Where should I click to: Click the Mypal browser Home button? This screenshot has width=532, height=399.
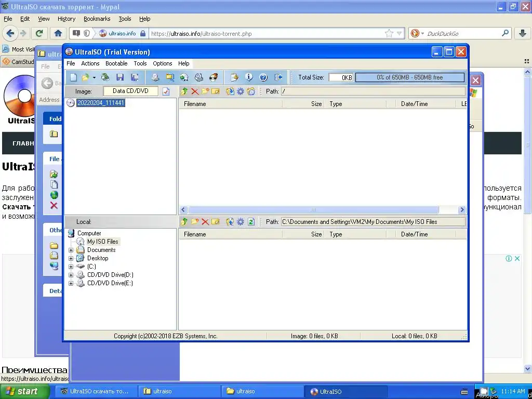(58, 33)
